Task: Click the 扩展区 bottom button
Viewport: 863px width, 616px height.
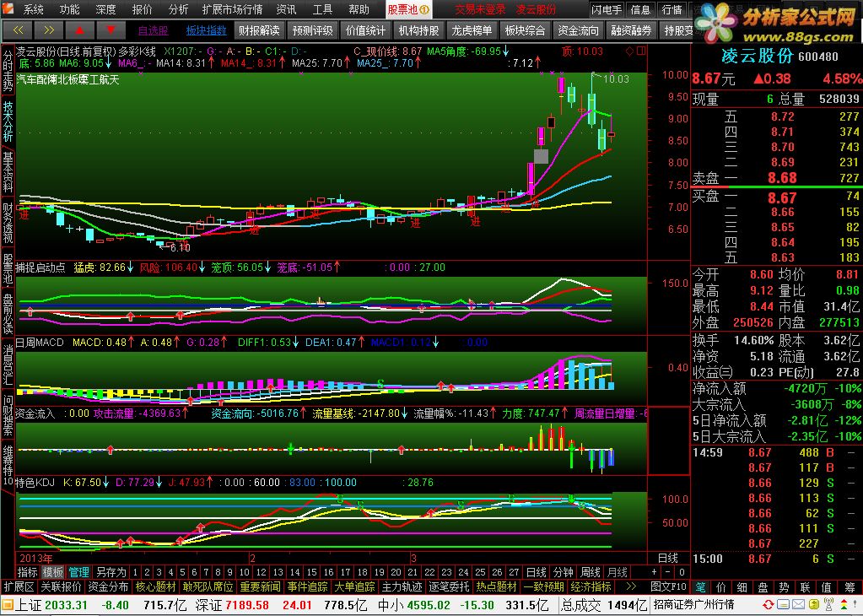Action: (x=19, y=586)
